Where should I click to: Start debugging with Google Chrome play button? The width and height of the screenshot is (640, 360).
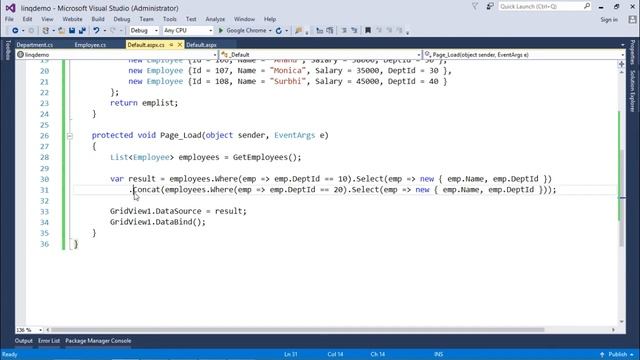click(221, 31)
